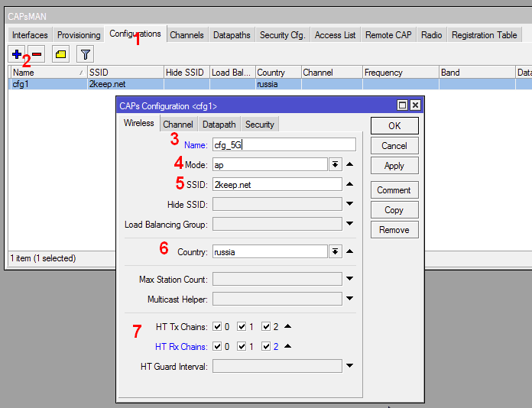Expand the Hide SSID field
This screenshot has width=532, height=408.
[349, 204]
